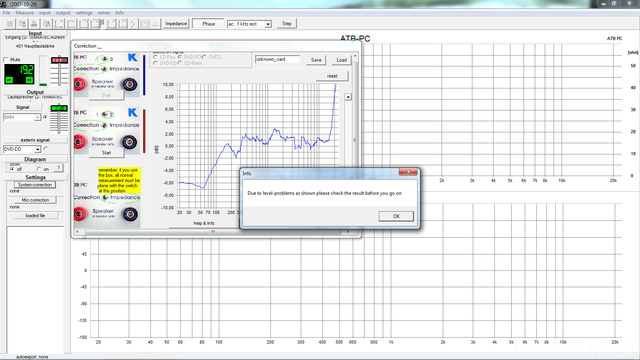Open the Info menu
This screenshot has width=640, height=360.
[x=119, y=13]
